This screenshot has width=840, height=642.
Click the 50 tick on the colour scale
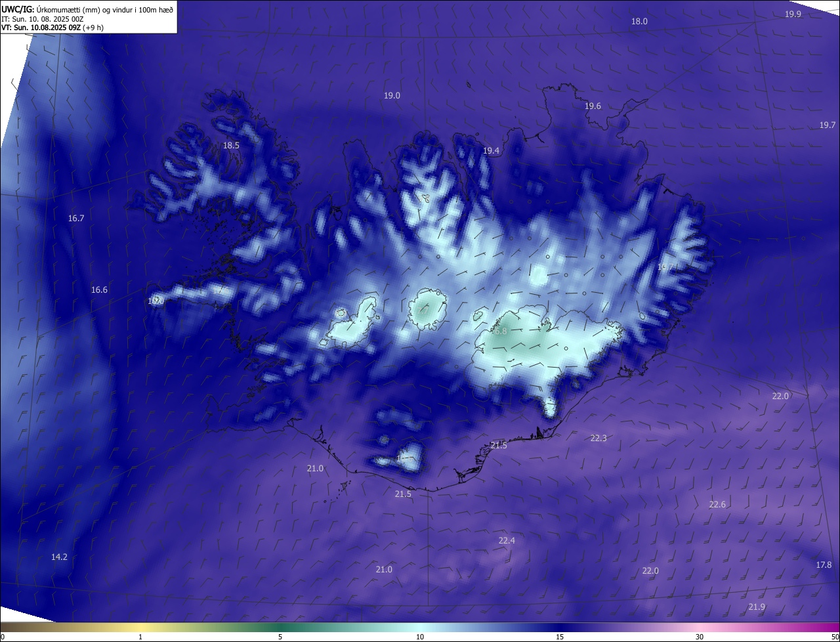click(x=835, y=637)
